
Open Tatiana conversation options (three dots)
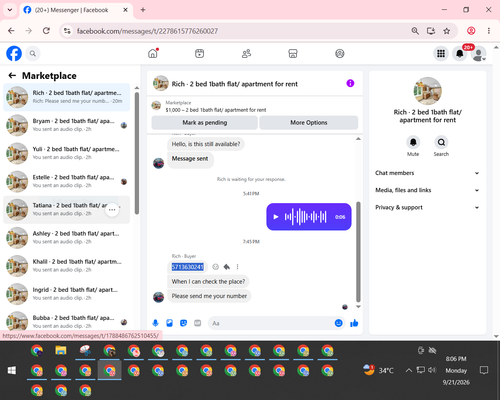(x=112, y=210)
